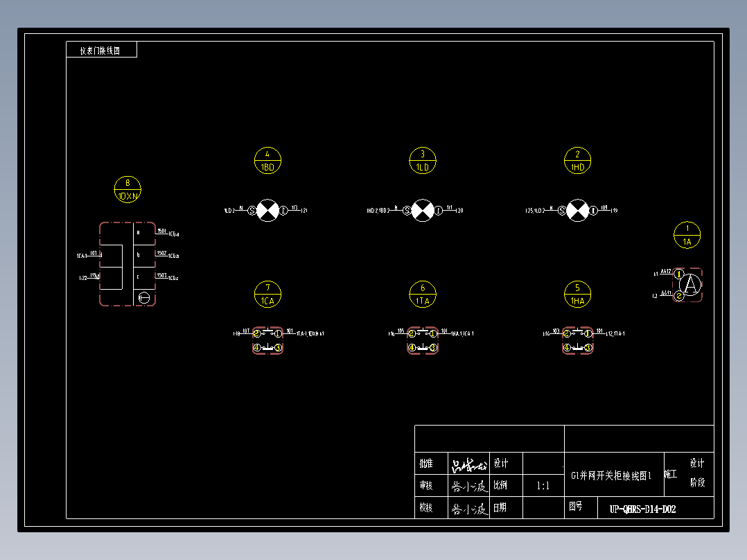
Task: Click the scale value 1:1
Action: pos(543,486)
